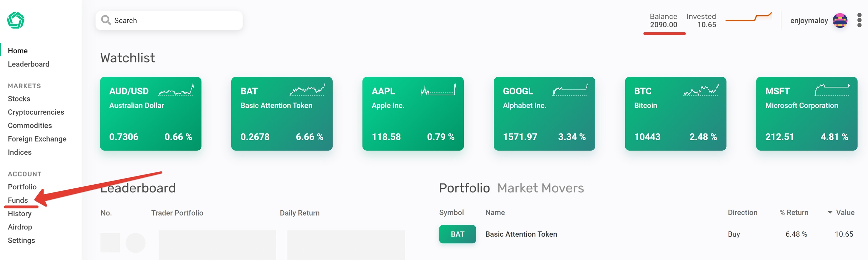Click the search magnifier icon
The image size is (868, 260).
[x=106, y=20]
